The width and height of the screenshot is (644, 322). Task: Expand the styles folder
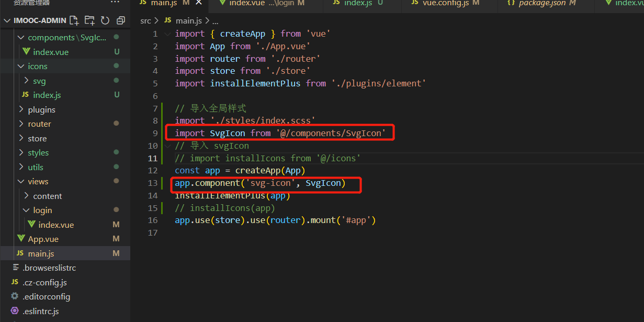click(21, 152)
